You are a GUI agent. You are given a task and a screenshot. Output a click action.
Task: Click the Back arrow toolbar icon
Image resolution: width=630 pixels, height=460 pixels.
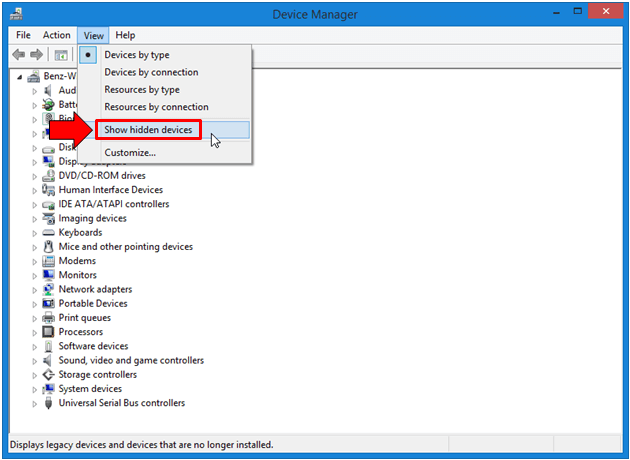(19, 54)
